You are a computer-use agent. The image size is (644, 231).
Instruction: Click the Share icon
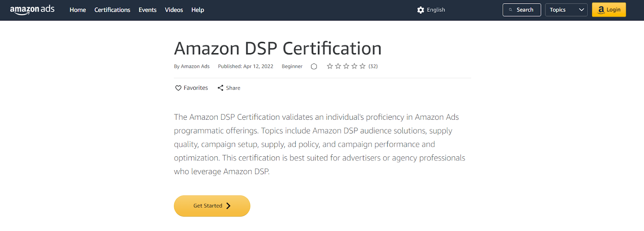point(221,88)
